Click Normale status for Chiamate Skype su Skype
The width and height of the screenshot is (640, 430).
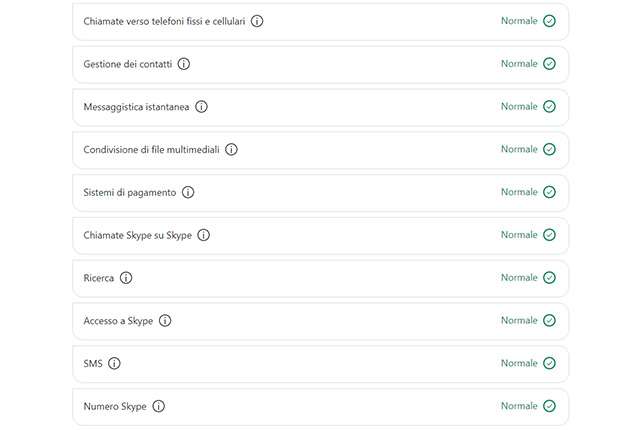(x=519, y=235)
